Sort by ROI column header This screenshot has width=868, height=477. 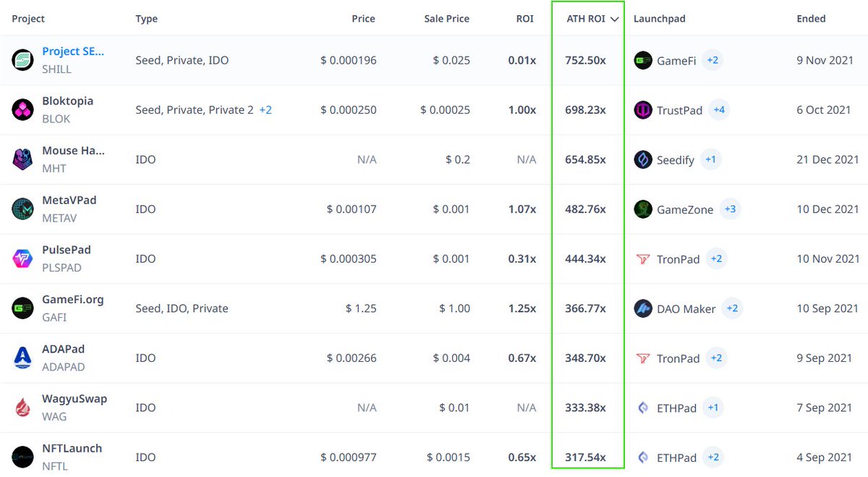[524, 19]
